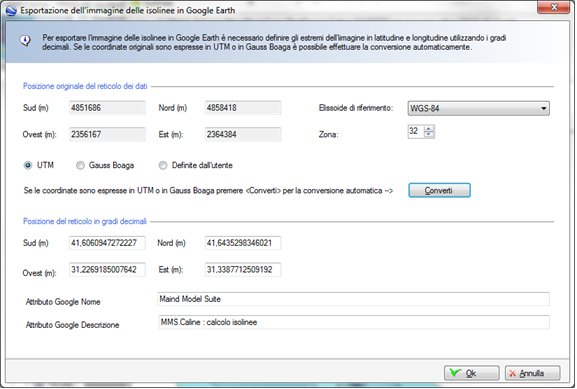Click the Attributo Google Nome field
The image size is (577, 389).
pos(353,299)
